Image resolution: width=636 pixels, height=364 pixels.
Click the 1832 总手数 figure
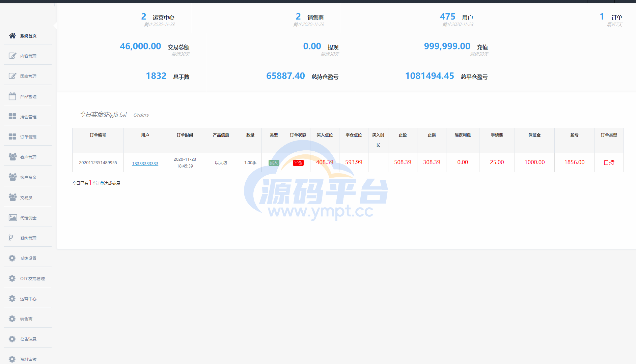(x=156, y=76)
